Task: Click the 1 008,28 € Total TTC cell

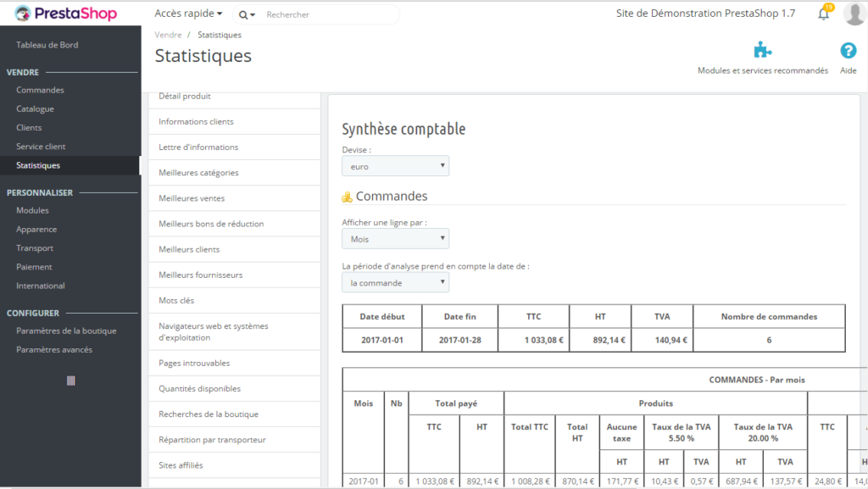Action: (x=530, y=481)
